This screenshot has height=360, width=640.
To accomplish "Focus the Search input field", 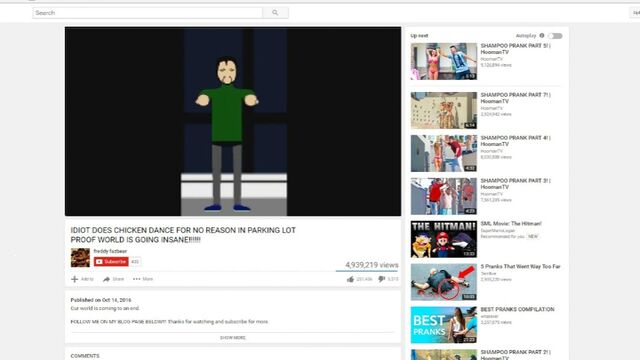I will (147, 13).
